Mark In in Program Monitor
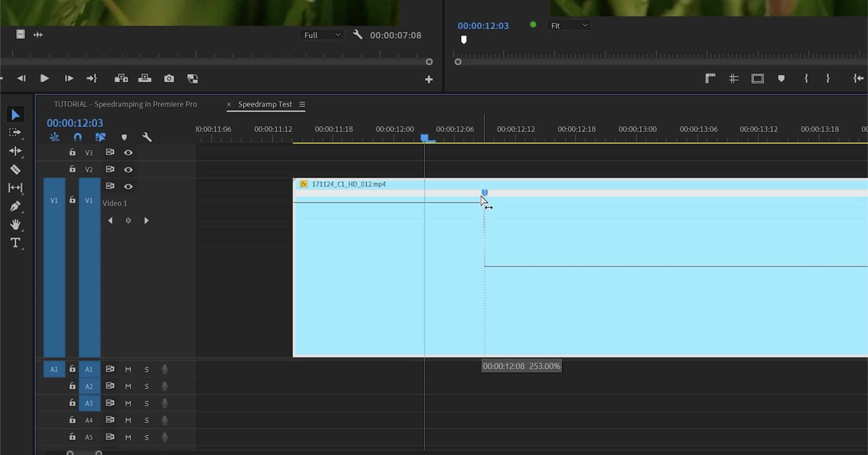Viewport: 868px width, 455px height. tap(806, 79)
